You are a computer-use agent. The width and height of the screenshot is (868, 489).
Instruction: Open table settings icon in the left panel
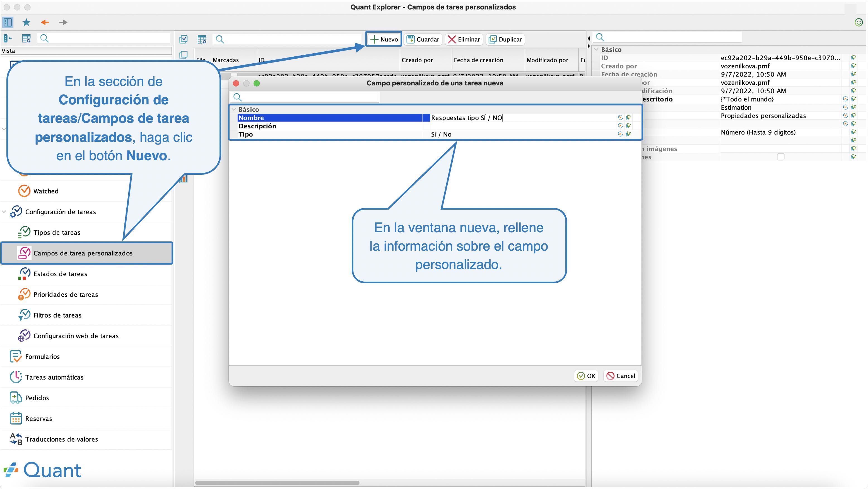(x=26, y=39)
